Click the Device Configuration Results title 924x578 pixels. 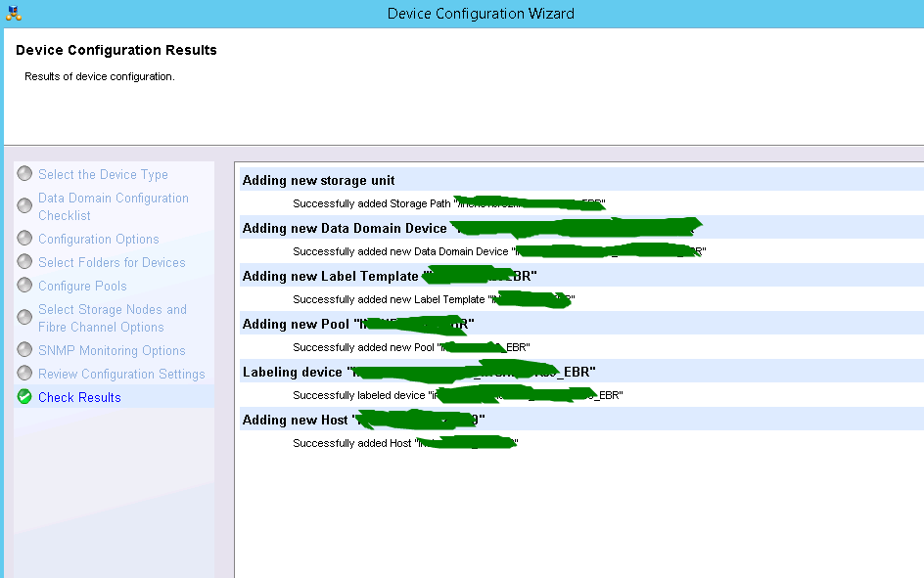pos(116,50)
